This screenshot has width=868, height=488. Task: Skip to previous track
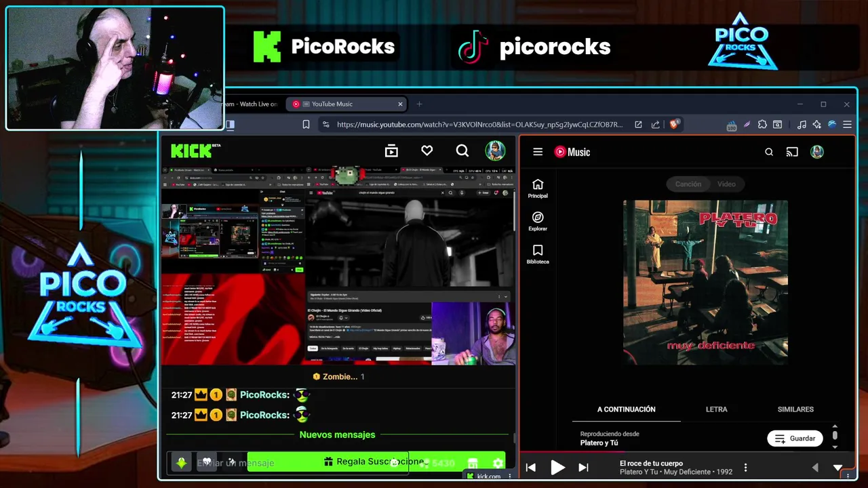(x=531, y=467)
